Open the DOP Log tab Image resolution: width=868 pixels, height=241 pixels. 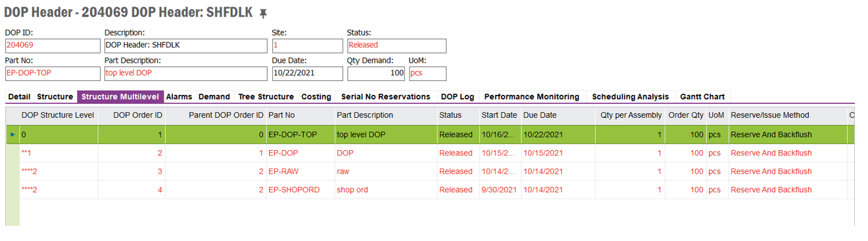pos(457,97)
